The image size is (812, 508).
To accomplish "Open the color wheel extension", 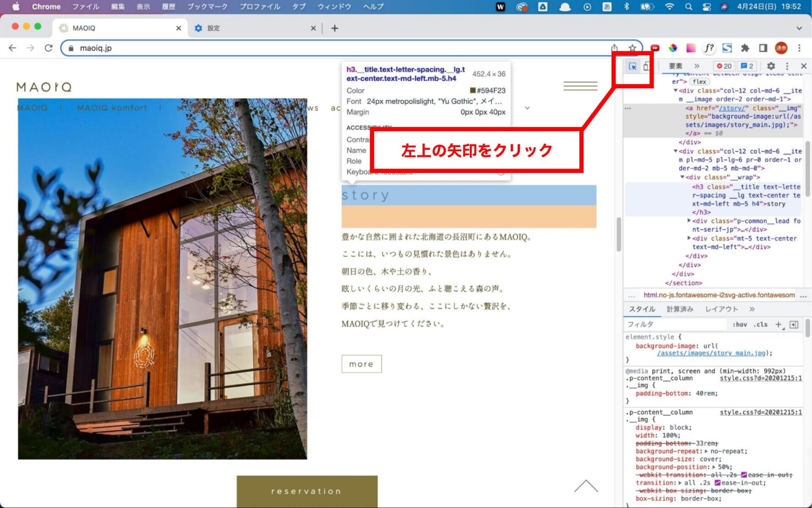I will (x=673, y=48).
